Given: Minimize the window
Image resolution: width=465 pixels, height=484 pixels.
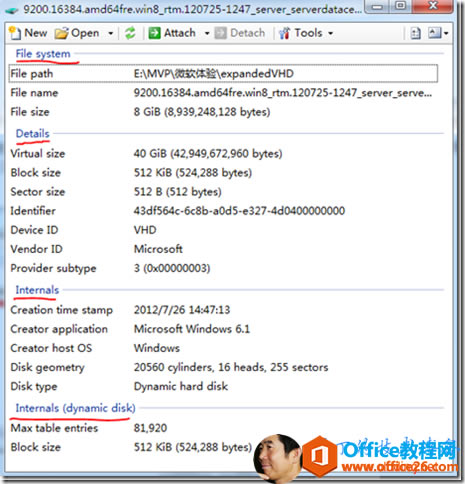Looking at the screenshot, I should pyautogui.click(x=378, y=6).
